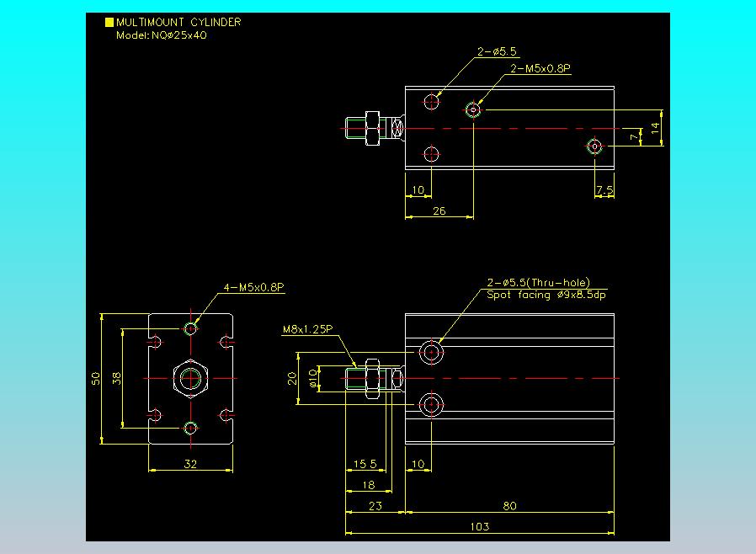This screenshot has height=554, width=756.
Task: Click the 23 dimension value
Action: tap(375, 506)
